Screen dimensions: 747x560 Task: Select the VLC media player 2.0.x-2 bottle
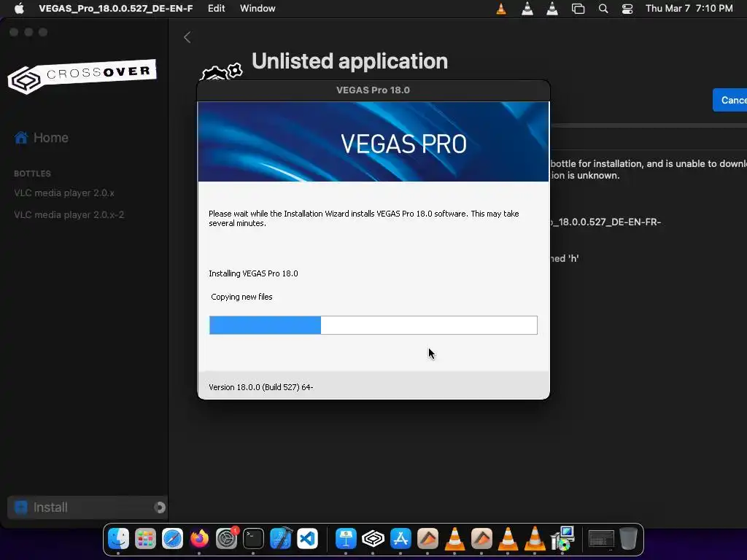click(x=69, y=215)
